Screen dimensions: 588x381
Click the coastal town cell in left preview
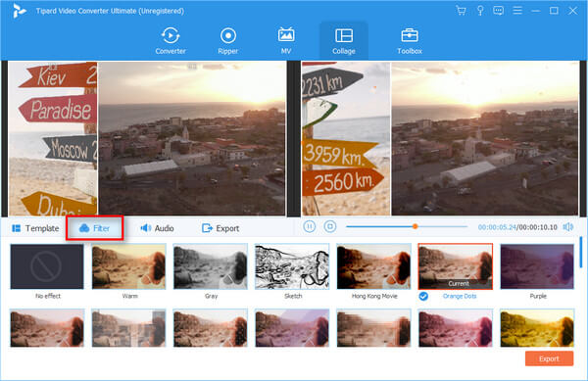click(x=192, y=139)
